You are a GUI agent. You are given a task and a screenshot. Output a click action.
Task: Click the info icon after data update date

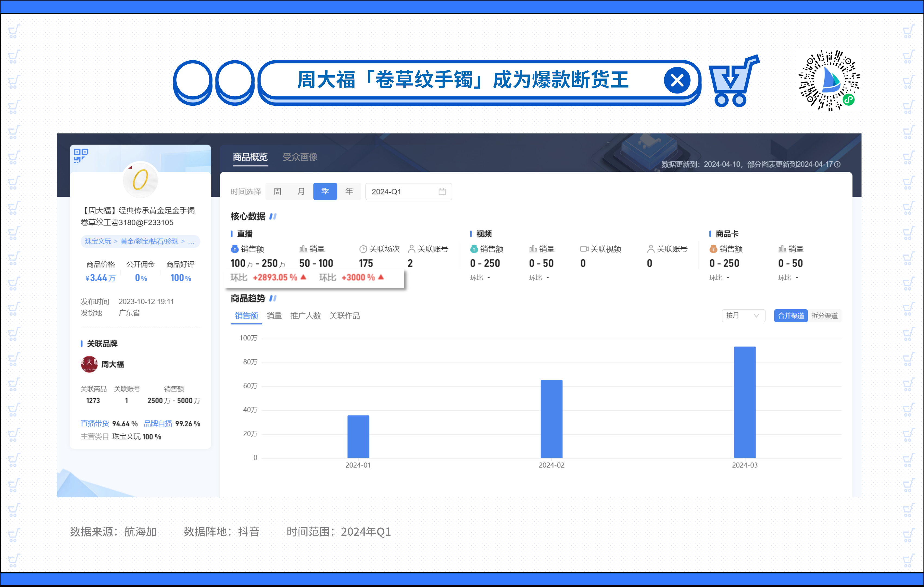838,164
